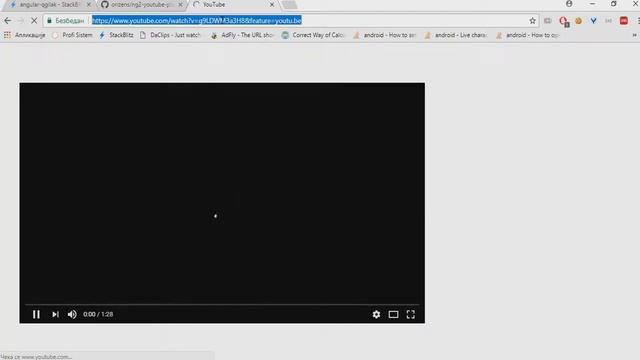The height and width of the screenshot is (360, 640).
Task: Stop loading the page
Action: (x=34, y=20)
